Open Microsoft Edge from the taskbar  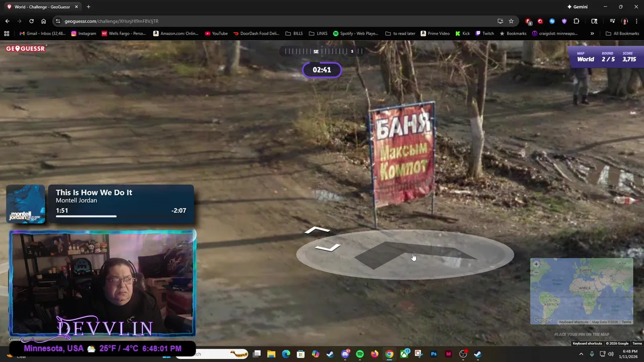click(286, 354)
